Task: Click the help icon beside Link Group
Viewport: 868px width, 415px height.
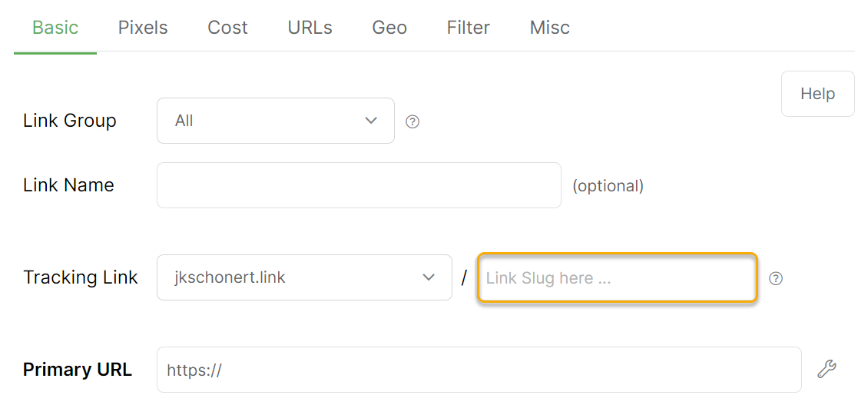Action: [412, 121]
